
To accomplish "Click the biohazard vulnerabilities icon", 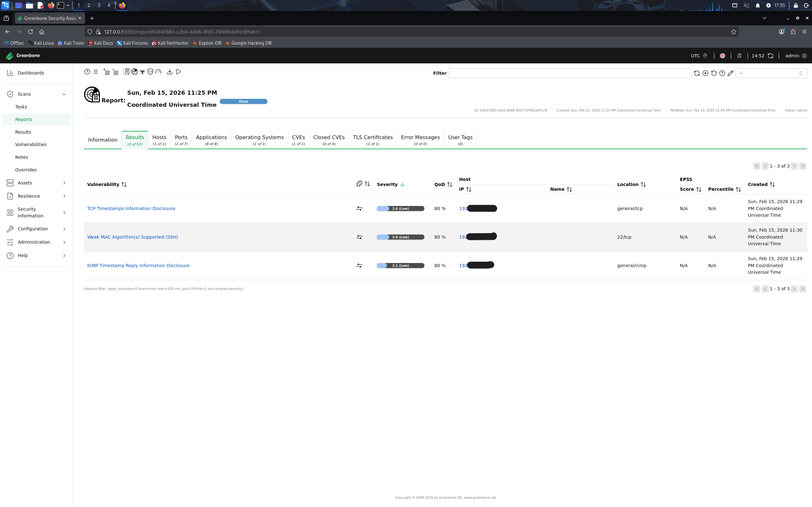I will (x=142, y=72).
